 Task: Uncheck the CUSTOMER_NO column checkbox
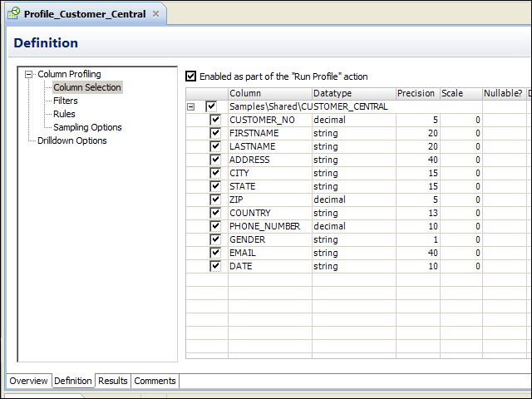(x=215, y=120)
